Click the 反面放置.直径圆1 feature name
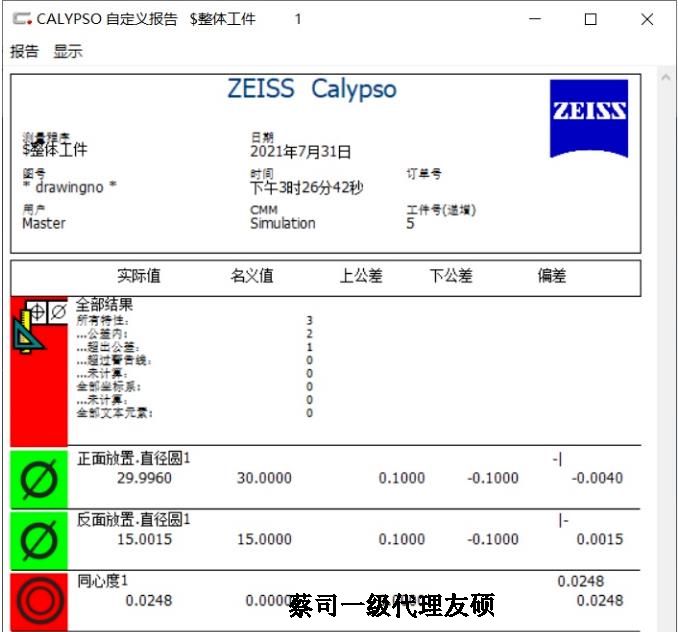The height and width of the screenshot is (632, 678). 134,520
